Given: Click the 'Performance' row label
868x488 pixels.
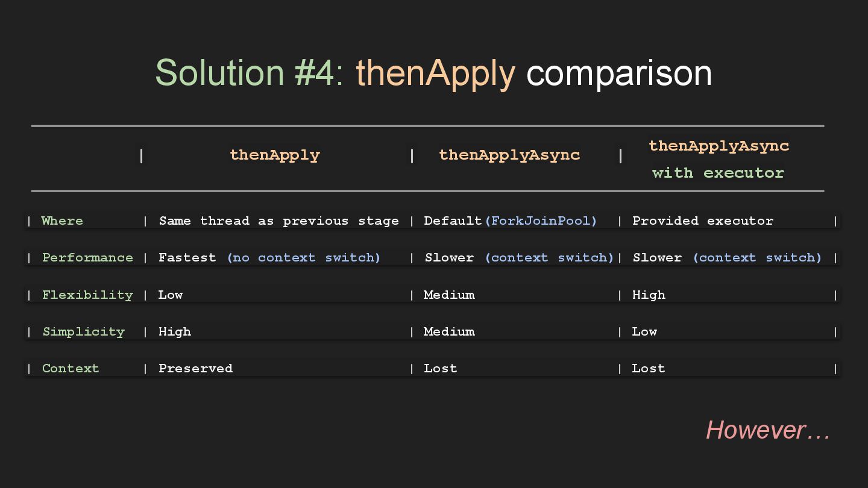Looking at the screenshot, I should pos(87,258).
